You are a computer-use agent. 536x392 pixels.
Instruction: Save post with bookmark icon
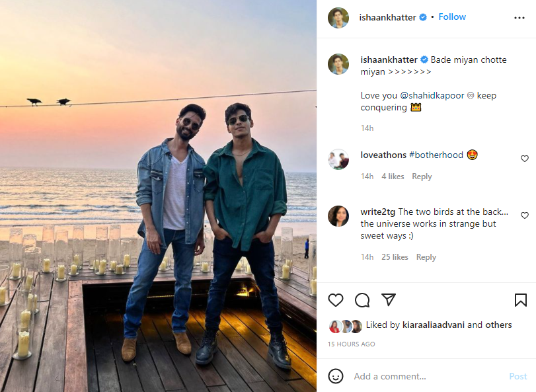520,300
